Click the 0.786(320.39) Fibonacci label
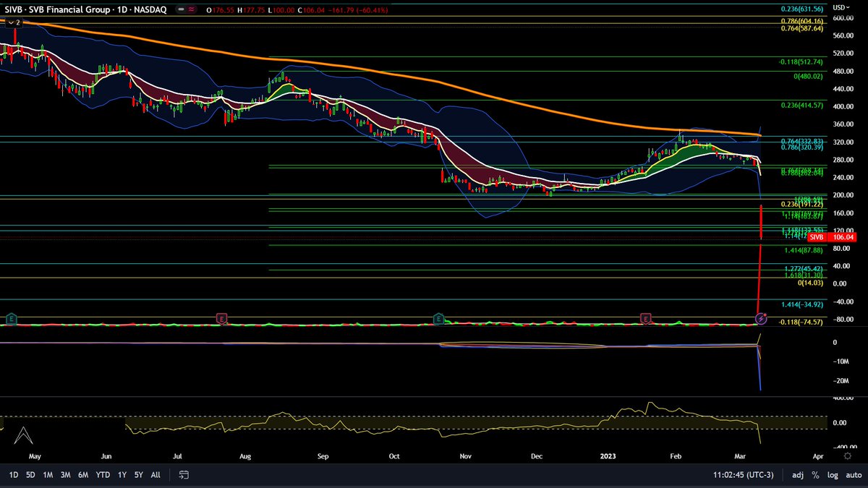 pos(801,147)
